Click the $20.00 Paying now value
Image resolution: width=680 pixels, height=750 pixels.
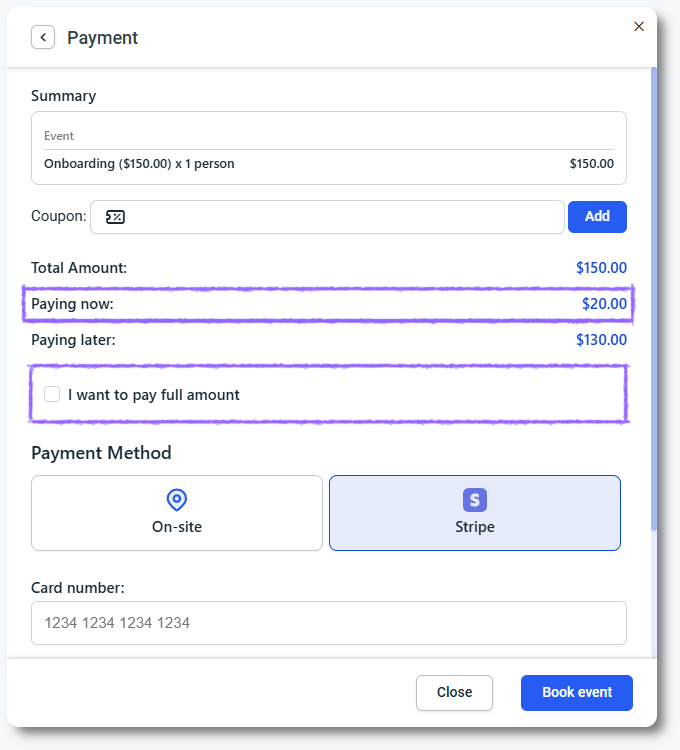(x=604, y=304)
